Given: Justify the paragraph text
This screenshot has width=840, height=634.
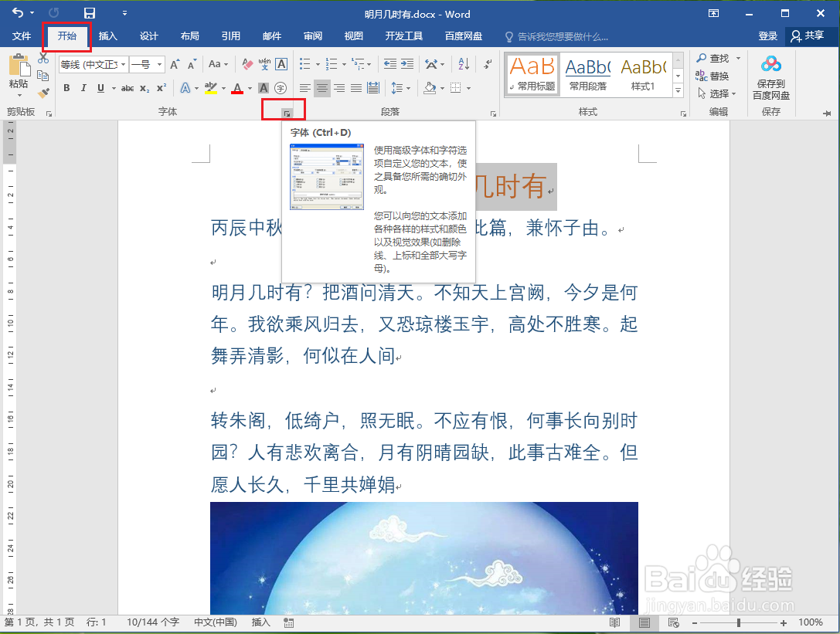Looking at the screenshot, I should (x=355, y=88).
